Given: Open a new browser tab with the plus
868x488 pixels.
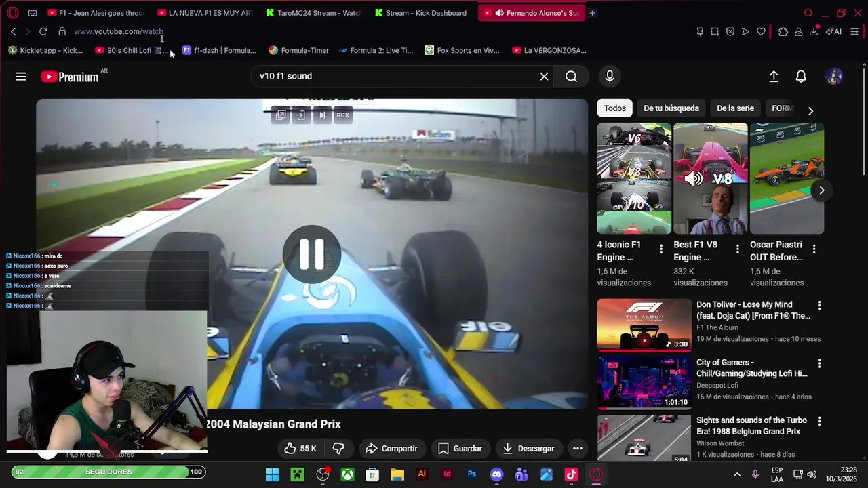Looking at the screenshot, I should (592, 13).
